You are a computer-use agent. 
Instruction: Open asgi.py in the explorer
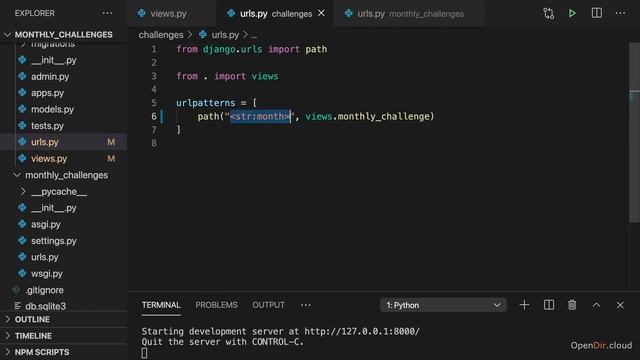click(x=46, y=224)
